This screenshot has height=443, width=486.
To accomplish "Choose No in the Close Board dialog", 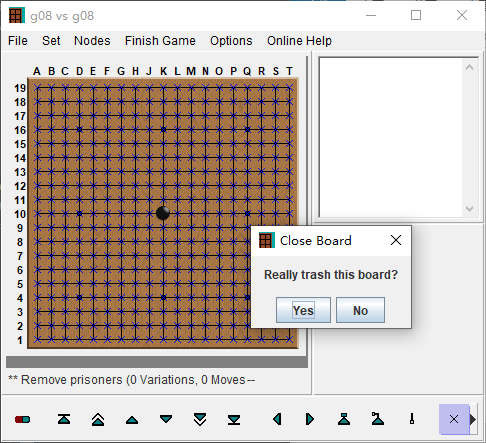I will click(x=360, y=310).
